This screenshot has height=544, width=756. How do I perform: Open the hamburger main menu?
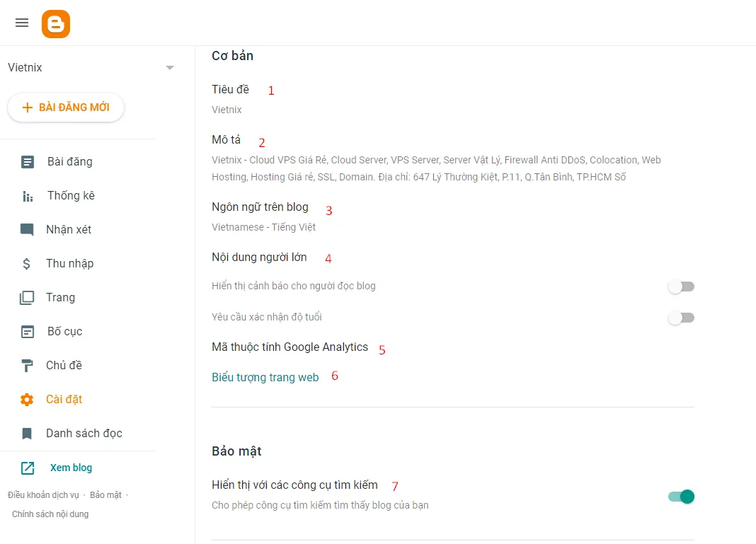coord(22,23)
